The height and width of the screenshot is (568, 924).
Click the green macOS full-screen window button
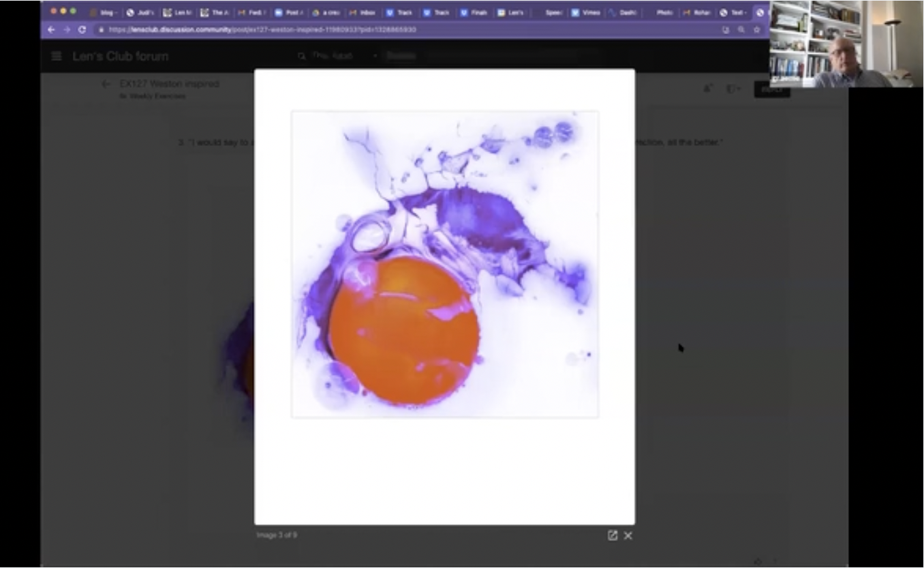pos(73,11)
